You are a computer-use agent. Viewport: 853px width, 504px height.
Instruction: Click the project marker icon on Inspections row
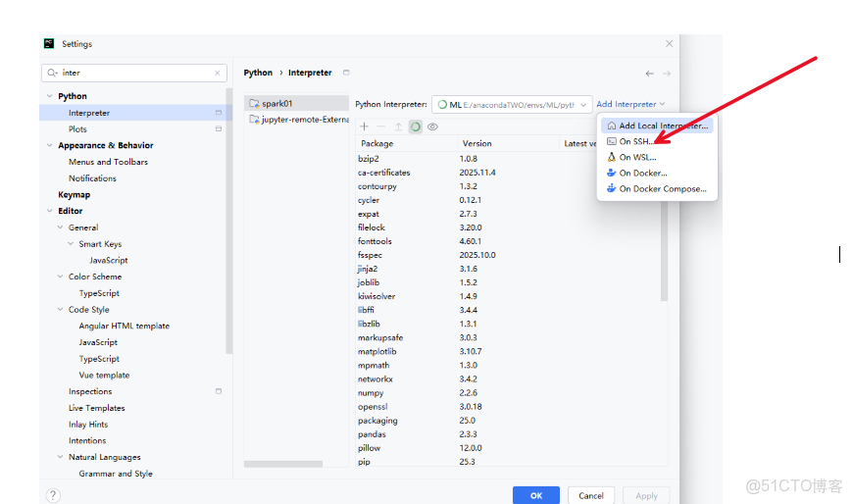point(218,391)
